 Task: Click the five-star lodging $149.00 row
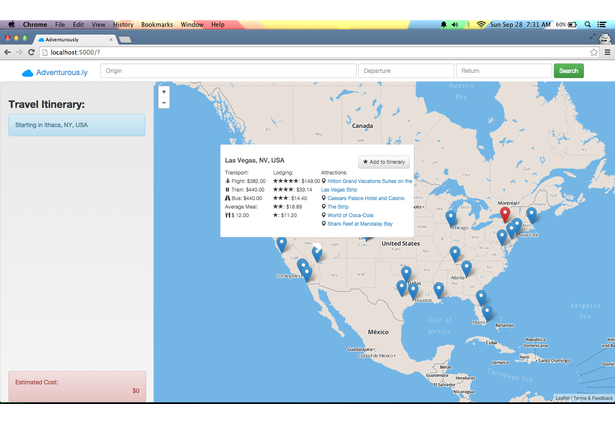tap(297, 181)
